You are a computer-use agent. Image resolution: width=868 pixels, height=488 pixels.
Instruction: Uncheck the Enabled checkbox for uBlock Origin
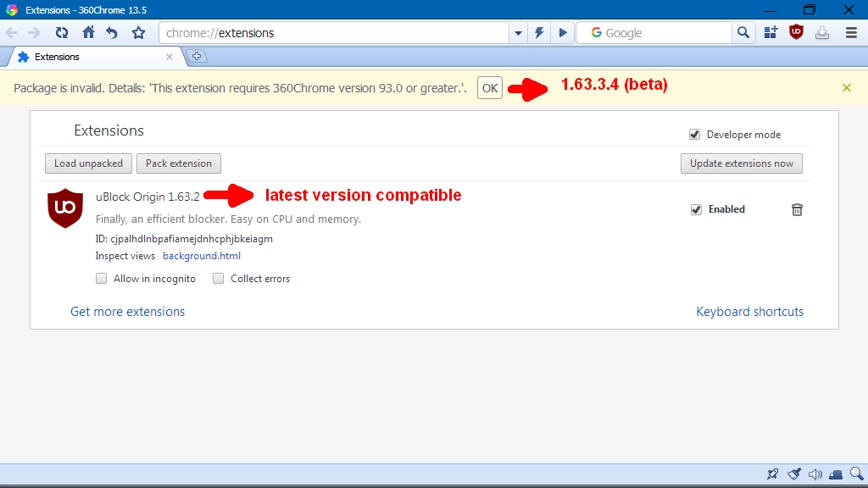[696, 210]
